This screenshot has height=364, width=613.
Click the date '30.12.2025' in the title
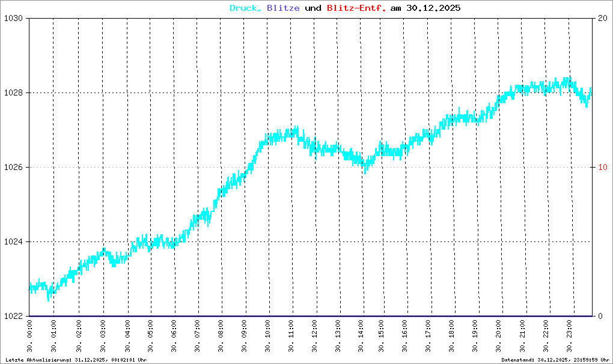(x=433, y=8)
